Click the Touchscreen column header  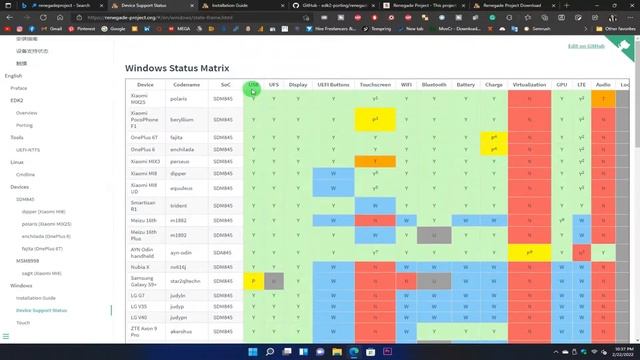(x=375, y=84)
